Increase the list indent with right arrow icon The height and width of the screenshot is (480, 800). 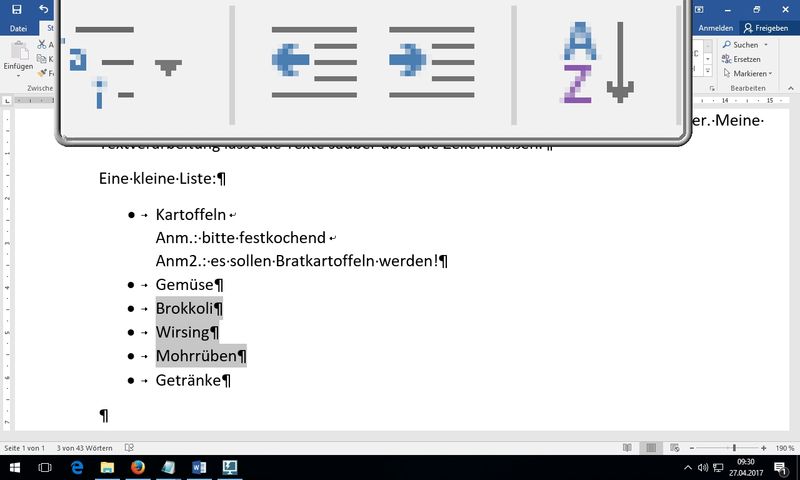coord(432,61)
